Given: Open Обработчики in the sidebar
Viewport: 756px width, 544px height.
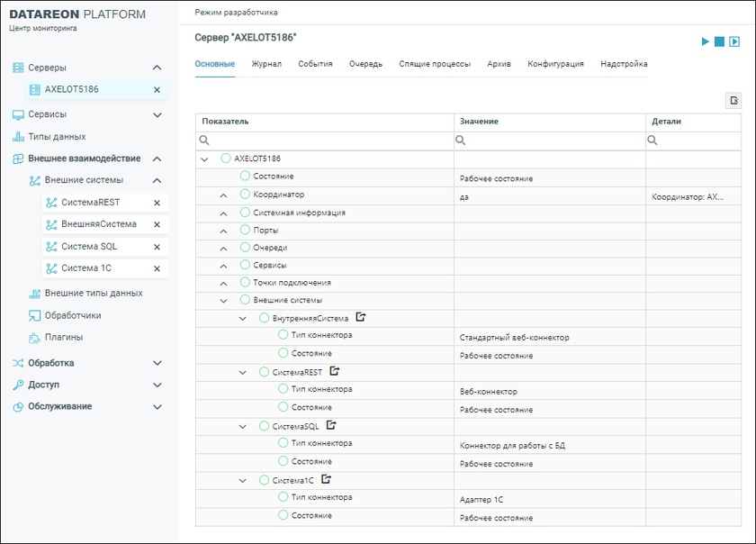Looking at the screenshot, I should (73, 316).
